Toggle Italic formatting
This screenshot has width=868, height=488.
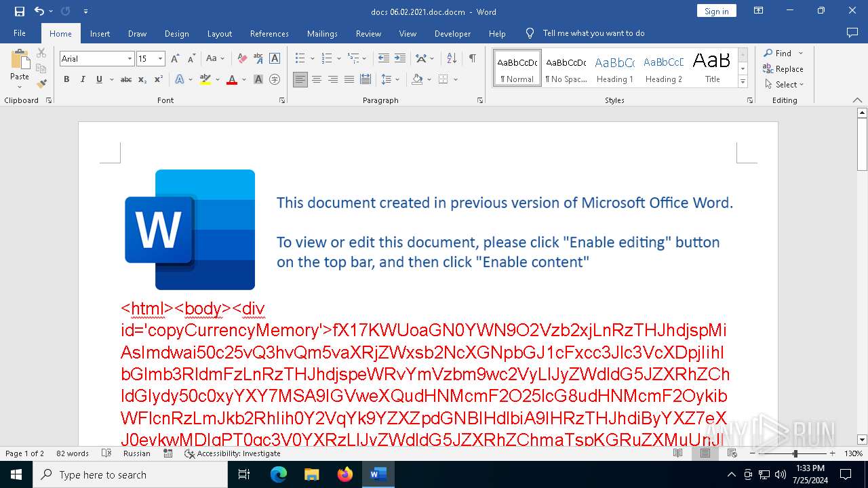coord(83,79)
